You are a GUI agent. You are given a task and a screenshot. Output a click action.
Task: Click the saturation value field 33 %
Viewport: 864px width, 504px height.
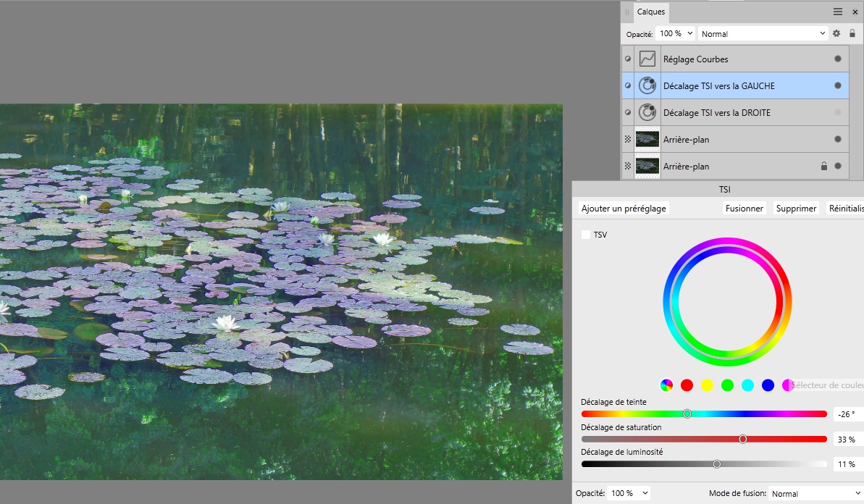(x=848, y=439)
